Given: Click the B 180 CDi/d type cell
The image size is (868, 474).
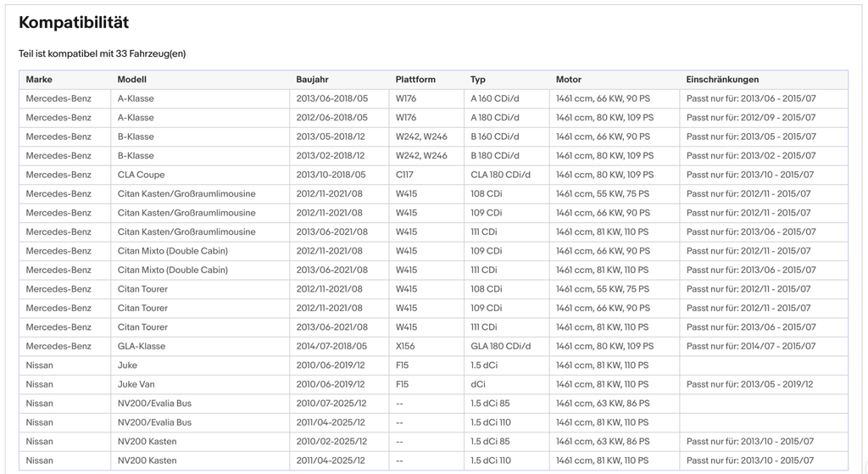Looking at the screenshot, I should [507, 156].
